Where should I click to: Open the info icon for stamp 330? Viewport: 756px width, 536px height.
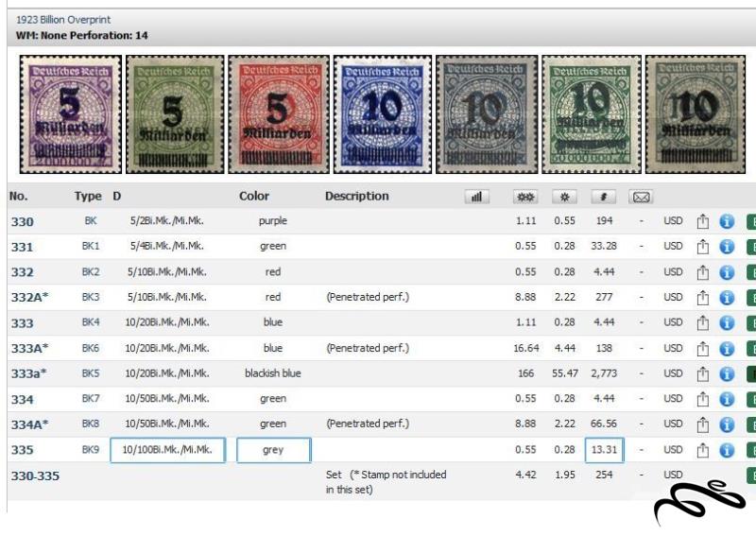point(727,221)
